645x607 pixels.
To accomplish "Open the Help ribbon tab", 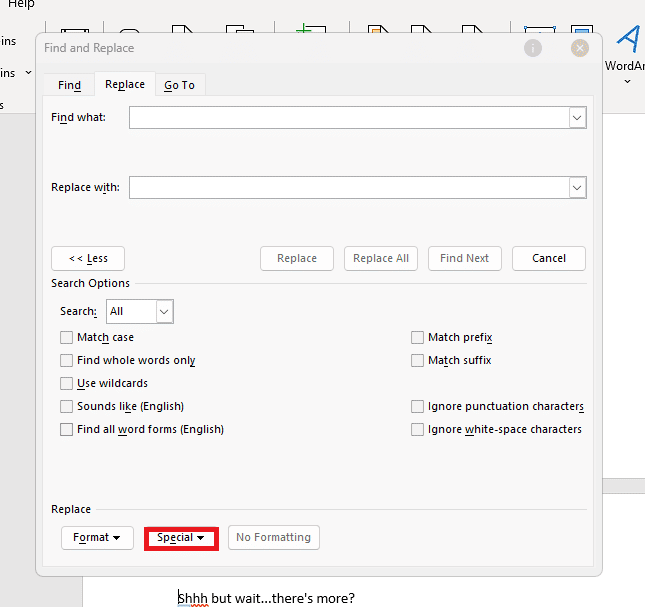I will coord(21,5).
